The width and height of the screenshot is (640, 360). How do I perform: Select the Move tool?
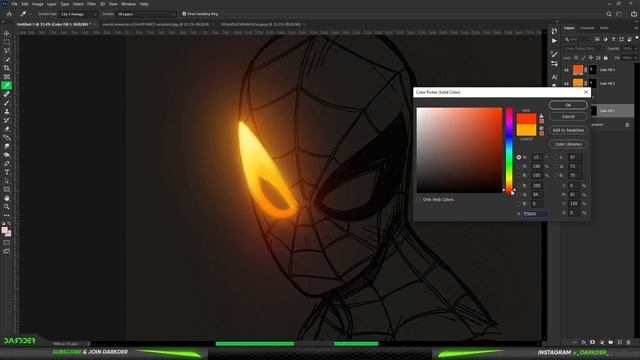(7, 33)
